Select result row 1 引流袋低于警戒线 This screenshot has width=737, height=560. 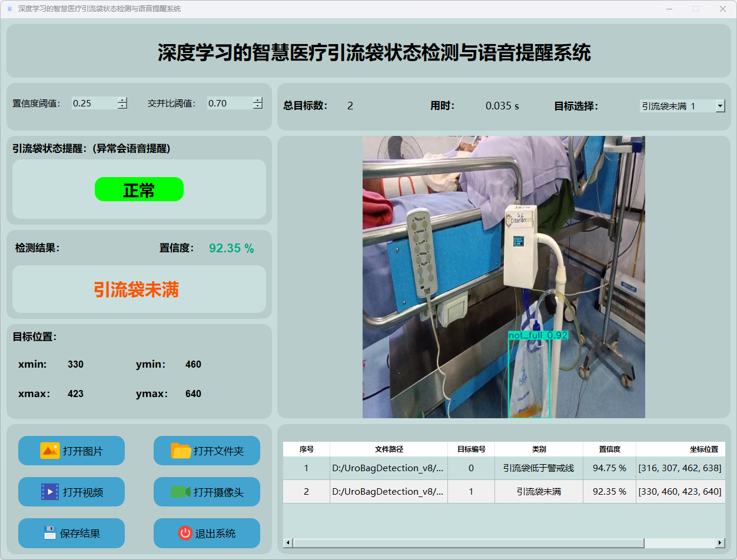click(x=539, y=468)
